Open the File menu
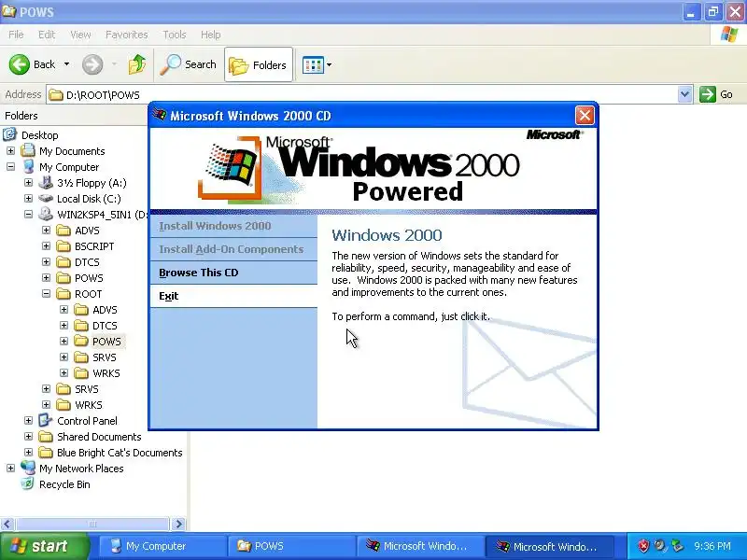This screenshot has width=747, height=560. (16, 35)
